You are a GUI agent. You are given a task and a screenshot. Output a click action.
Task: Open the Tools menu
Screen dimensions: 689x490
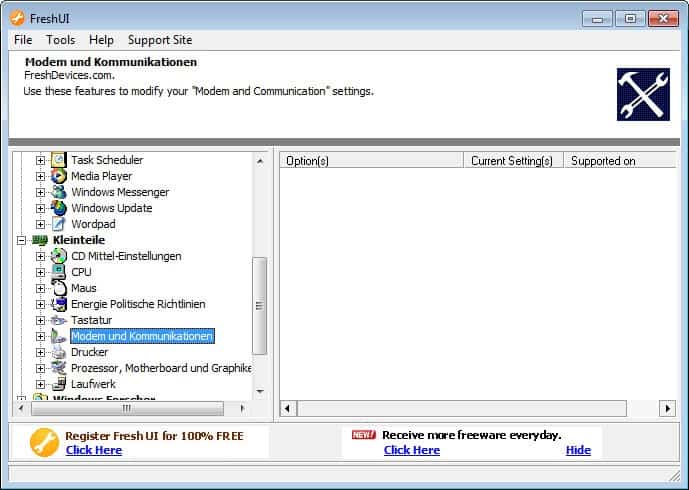point(60,40)
